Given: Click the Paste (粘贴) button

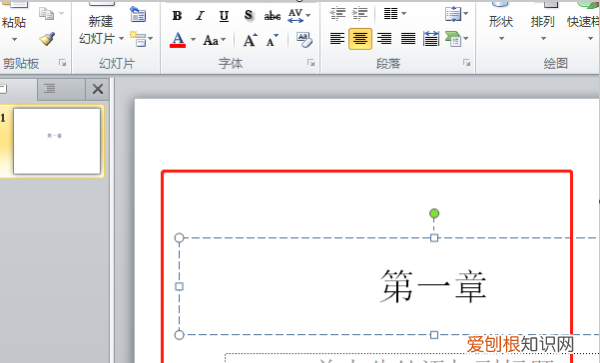Looking at the screenshot, I should (x=14, y=15).
